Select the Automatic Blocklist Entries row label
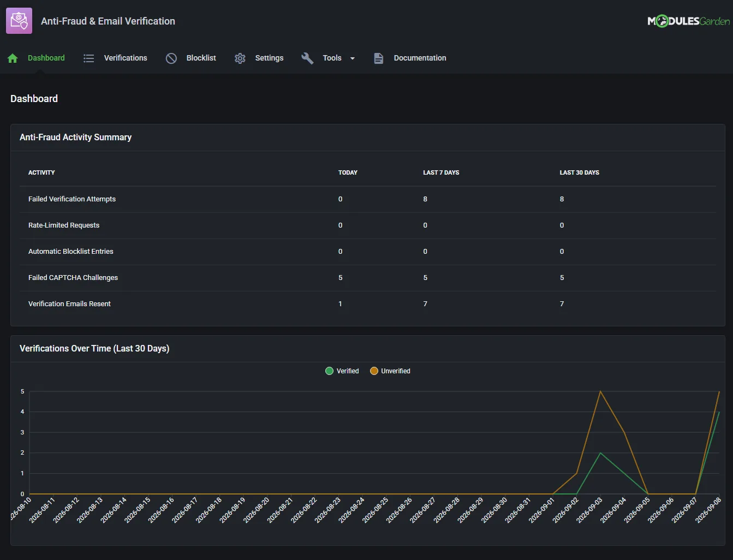 pos(71,252)
